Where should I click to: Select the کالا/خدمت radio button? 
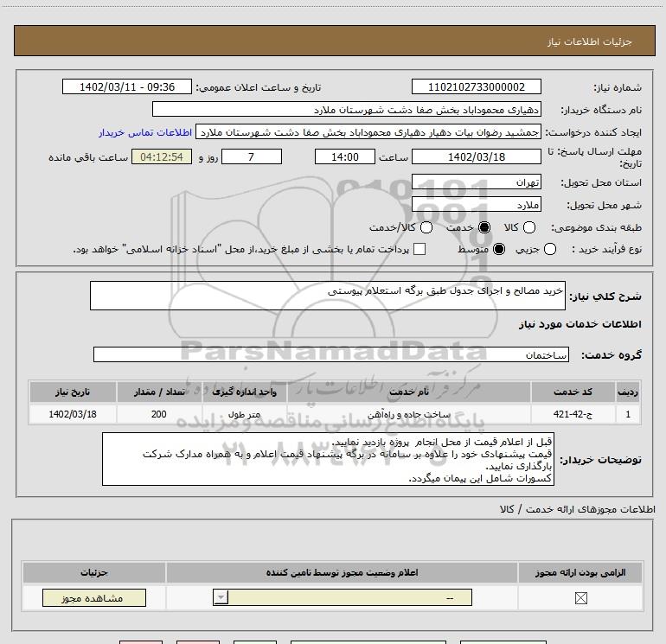pos(426,227)
